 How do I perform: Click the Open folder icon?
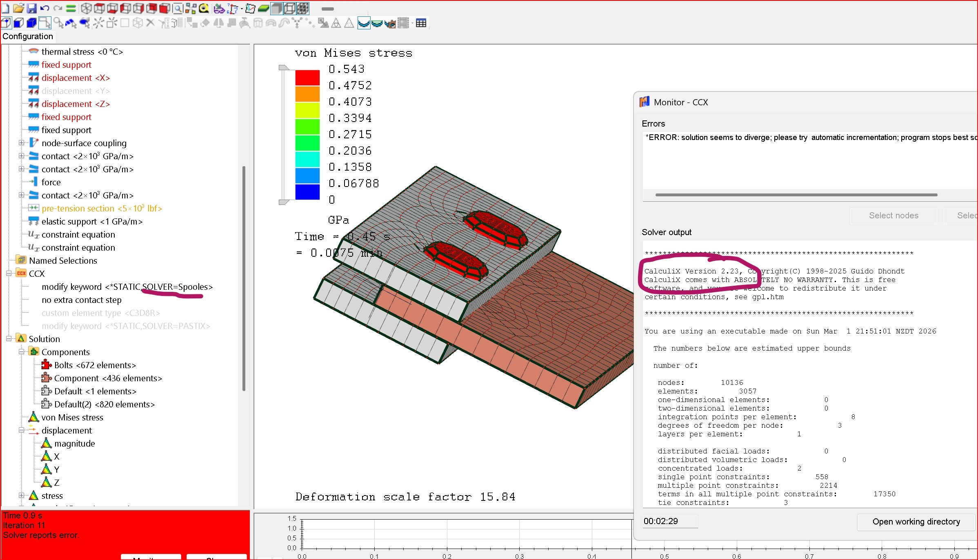pos(18,8)
